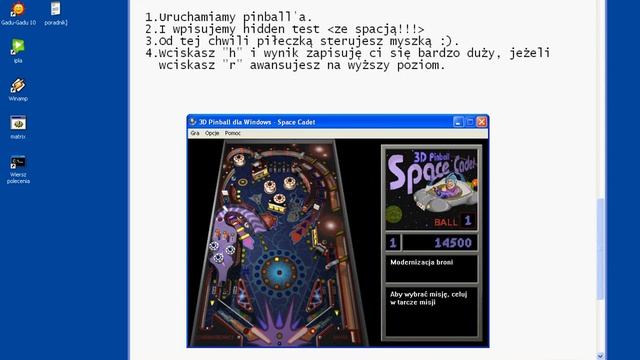The width and height of the screenshot is (640, 360).
Task: Click the line starting '3.Od tej chwili'
Action: point(302,41)
